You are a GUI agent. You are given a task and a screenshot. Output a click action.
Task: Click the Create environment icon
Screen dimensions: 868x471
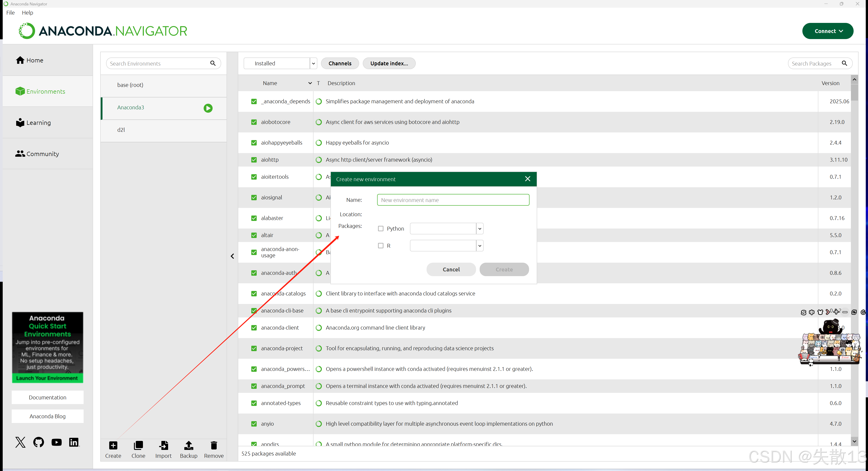[x=113, y=445]
